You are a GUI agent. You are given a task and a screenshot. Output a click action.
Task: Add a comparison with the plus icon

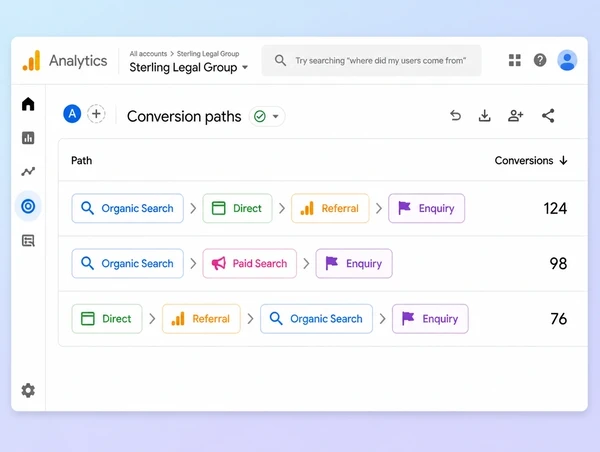click(96, 114)
